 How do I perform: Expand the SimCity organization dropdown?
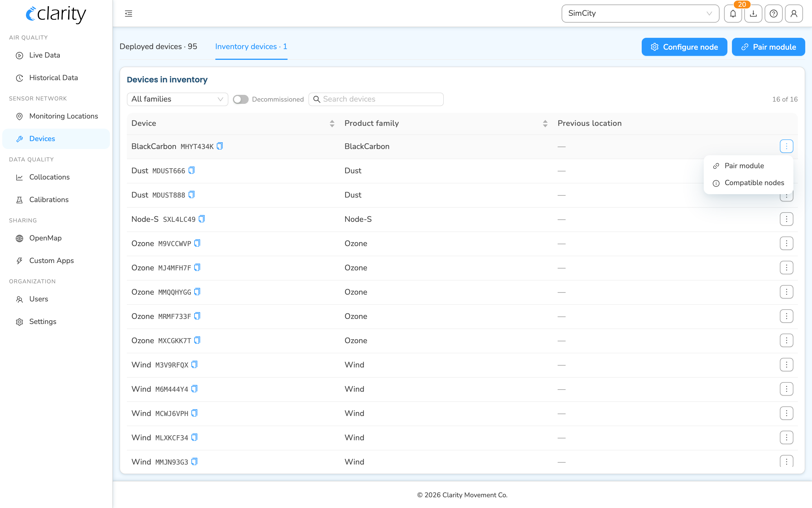640,14
